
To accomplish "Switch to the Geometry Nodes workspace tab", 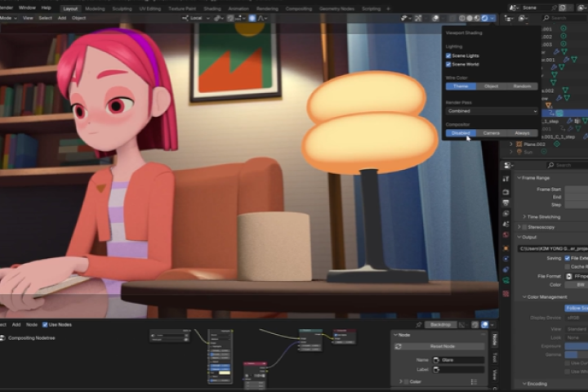I will pos(337,8).
